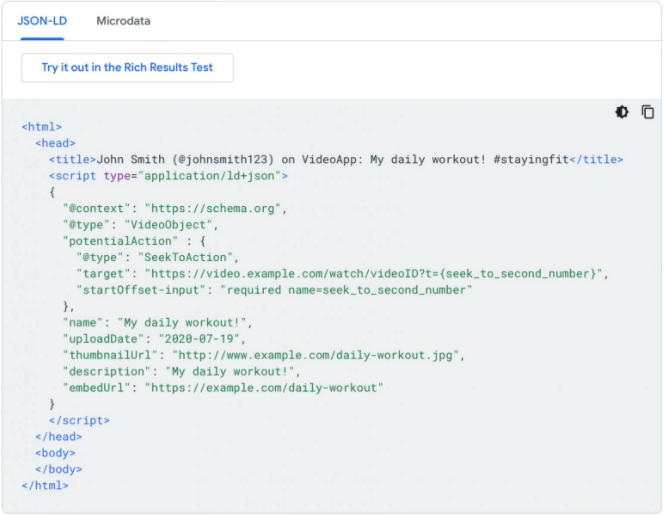
Task: Click the "description" line
Action: pyautogui.click(x=182, y=372)
